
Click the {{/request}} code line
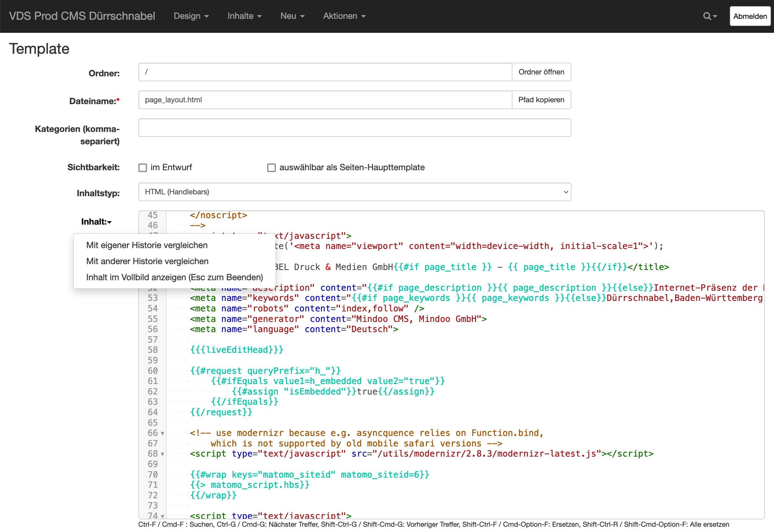pos(221,412)
